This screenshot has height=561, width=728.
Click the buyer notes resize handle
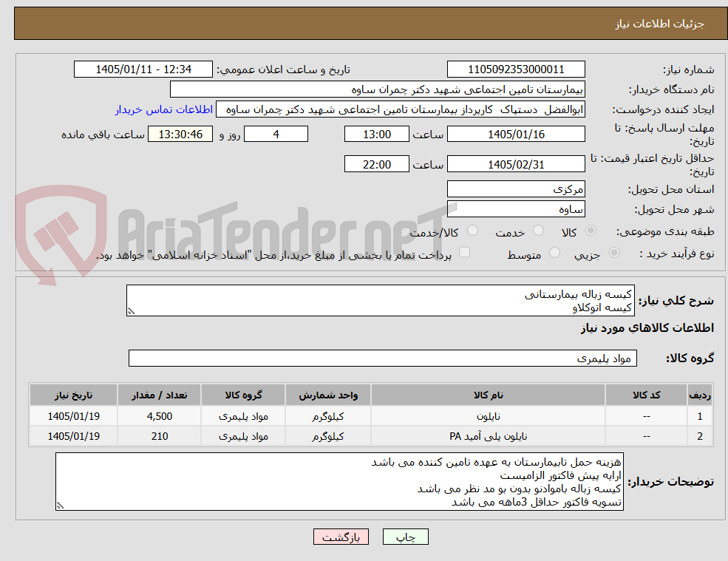click(60, 506)
